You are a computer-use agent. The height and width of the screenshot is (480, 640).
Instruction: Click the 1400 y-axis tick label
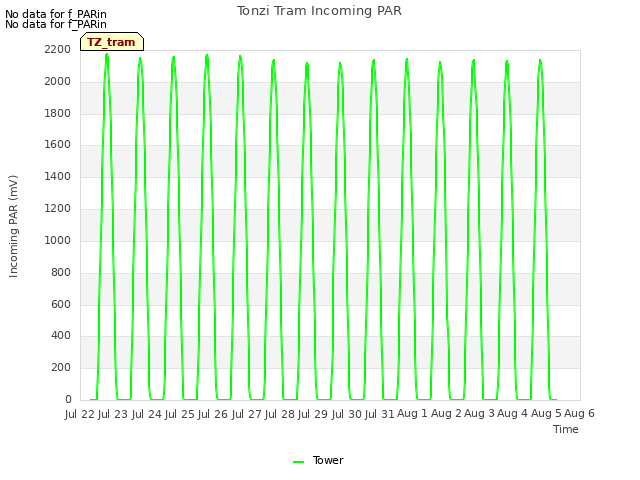pyautogui.click(x=58, y=176)
